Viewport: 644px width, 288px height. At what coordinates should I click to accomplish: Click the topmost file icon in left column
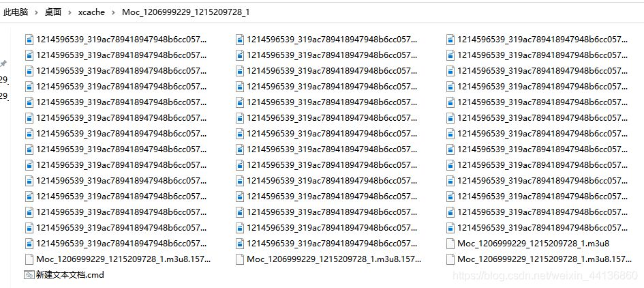click(x=29, y=40)
